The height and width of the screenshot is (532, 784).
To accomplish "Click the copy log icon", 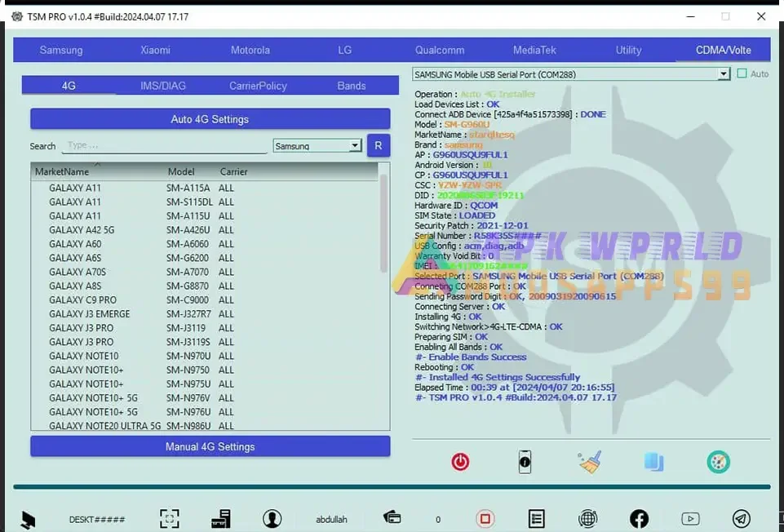I will 653,461.
